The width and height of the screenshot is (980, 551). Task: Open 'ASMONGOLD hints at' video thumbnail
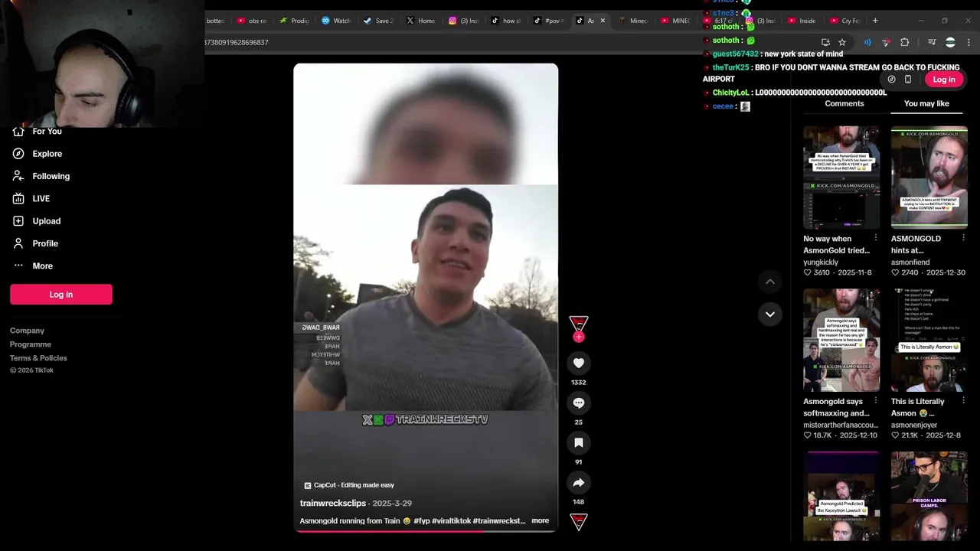pos(929,177)
